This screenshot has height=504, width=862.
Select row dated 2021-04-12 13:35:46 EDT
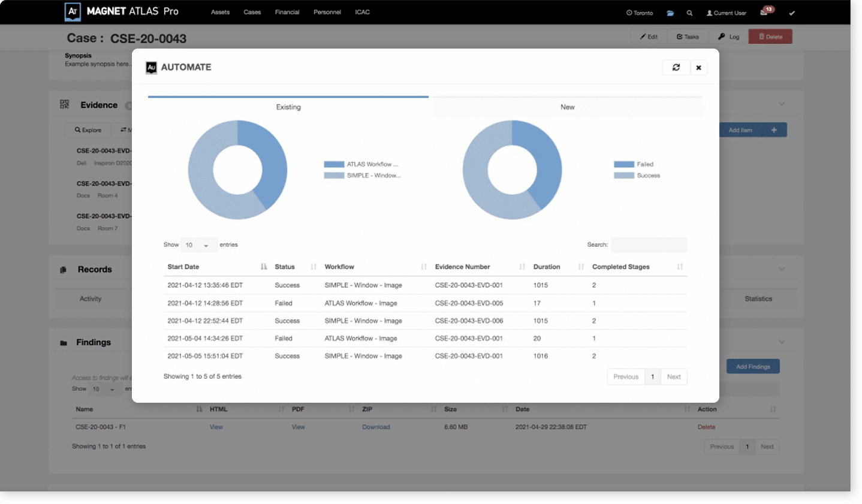pyautogui.click(x=425, y=285)
